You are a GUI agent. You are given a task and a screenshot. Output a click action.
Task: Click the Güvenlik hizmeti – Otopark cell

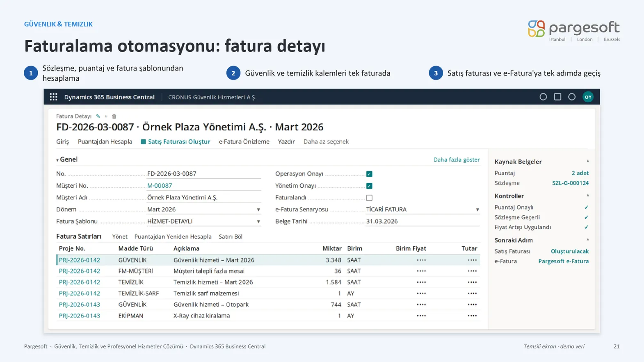(211, 305)
